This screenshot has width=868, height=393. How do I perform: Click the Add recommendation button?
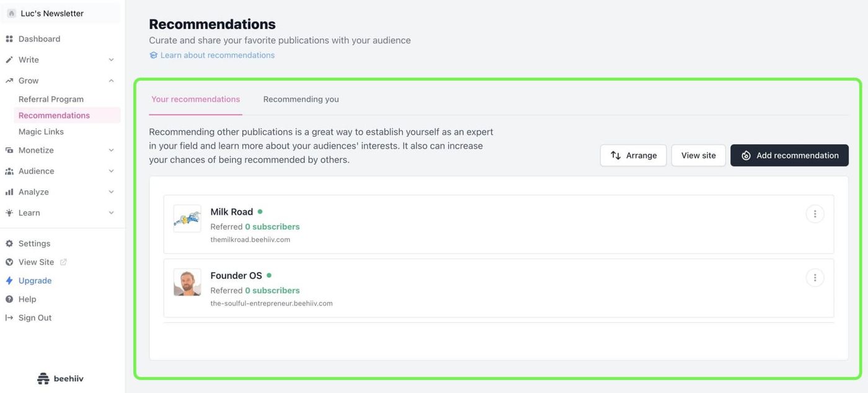[789, 156]
